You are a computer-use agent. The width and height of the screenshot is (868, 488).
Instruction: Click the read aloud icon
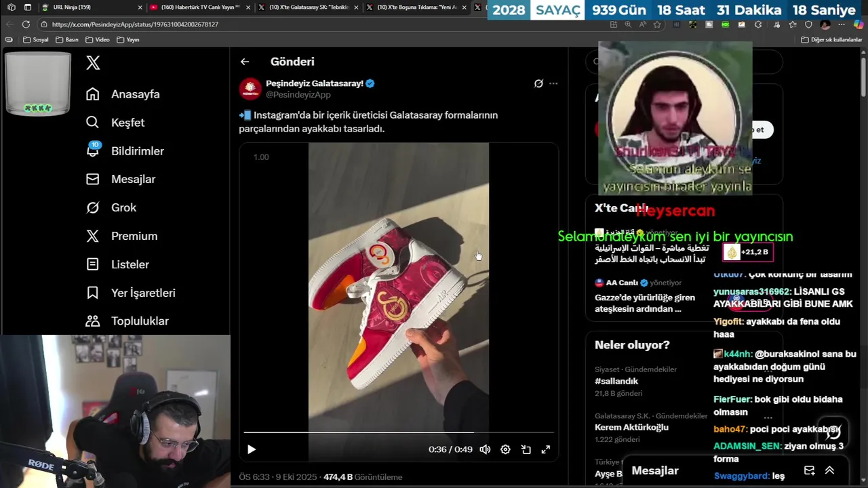click(x=642, y=24)
